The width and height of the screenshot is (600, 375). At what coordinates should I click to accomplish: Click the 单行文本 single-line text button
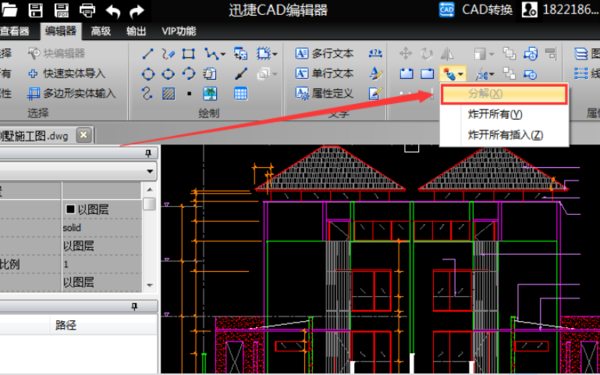324,73
